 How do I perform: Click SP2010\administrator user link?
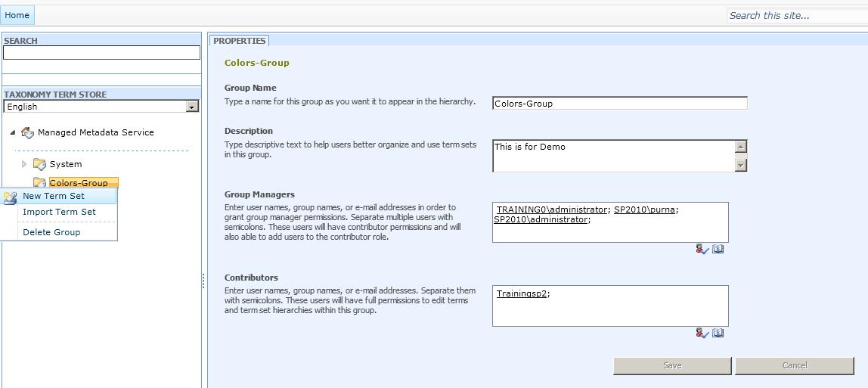[541, 220]
